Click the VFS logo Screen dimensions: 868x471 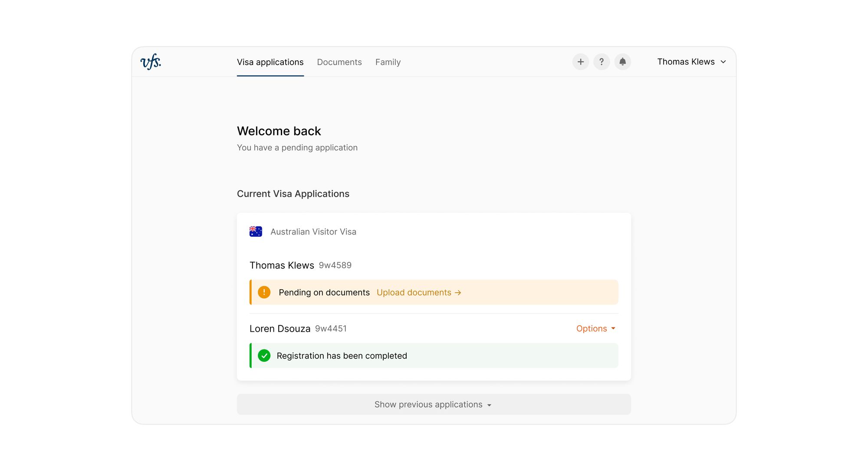151,62
